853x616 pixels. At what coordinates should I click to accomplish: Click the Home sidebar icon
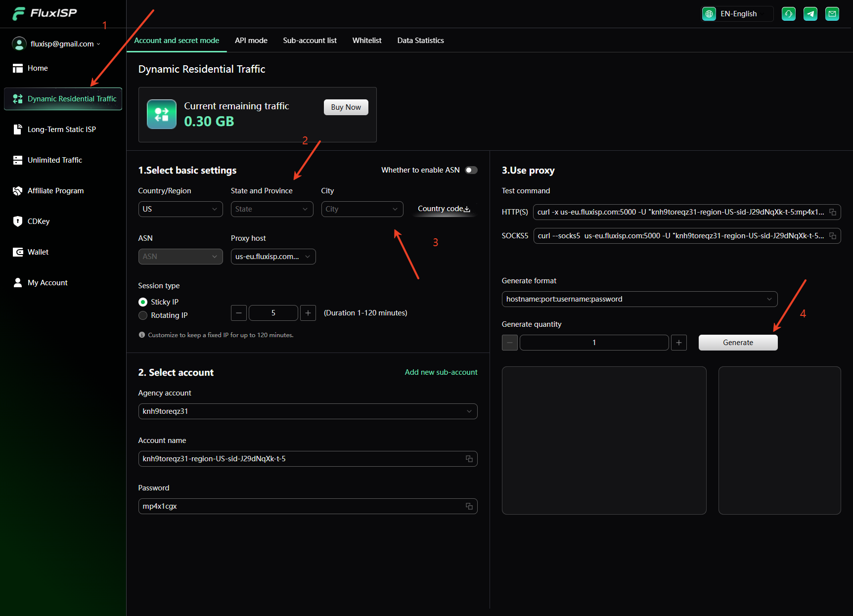[18, 68]
